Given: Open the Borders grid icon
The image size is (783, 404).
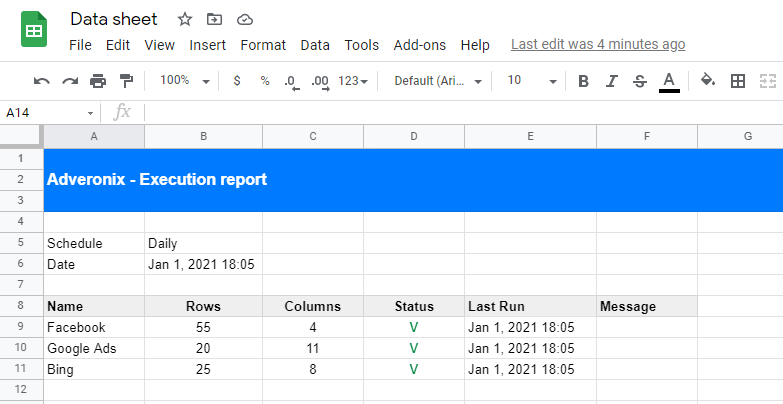Looking at the screenshot, I should pos(738,81).
